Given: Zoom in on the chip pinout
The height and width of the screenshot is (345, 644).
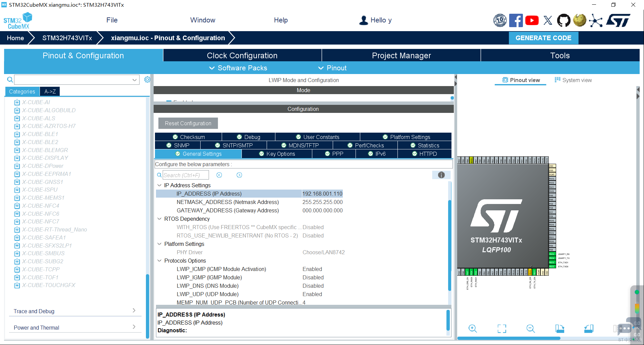Looking at the screenshot, I should tap(473, 329).
